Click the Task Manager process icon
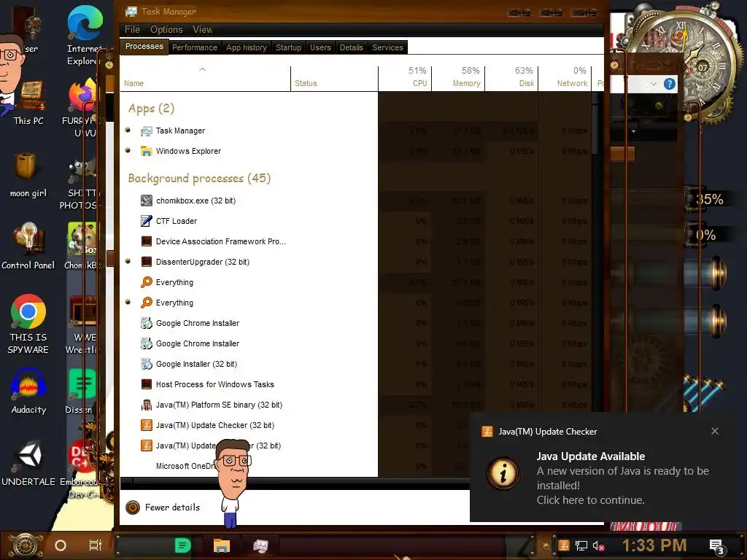Image resolution: width=747 pixels, height=560 pixels. click(146, 131)
